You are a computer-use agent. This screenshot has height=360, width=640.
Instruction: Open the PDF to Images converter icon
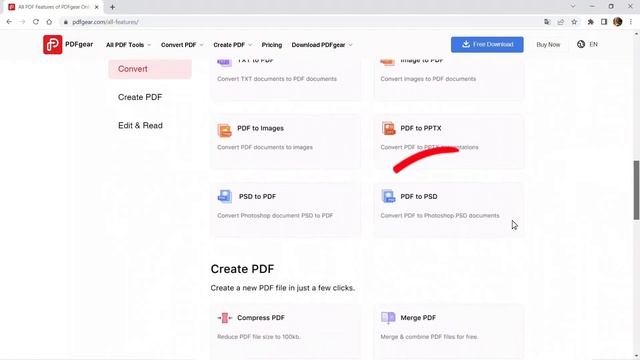pyautogui.click(x=224, y=130)
